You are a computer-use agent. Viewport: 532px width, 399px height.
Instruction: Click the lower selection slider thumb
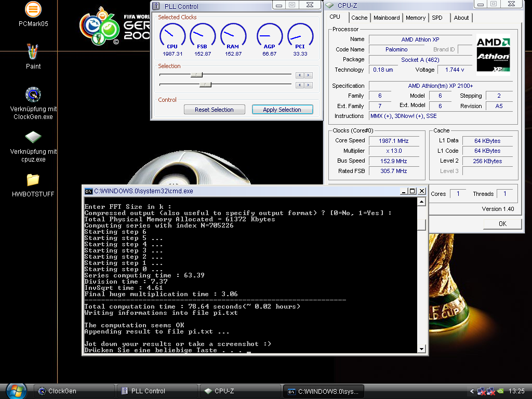click(x=205, y=85)
